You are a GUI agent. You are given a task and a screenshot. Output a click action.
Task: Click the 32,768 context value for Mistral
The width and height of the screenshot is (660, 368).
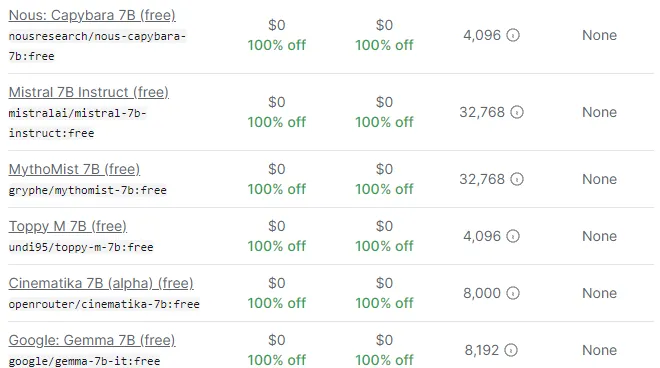tap(482, 112)
